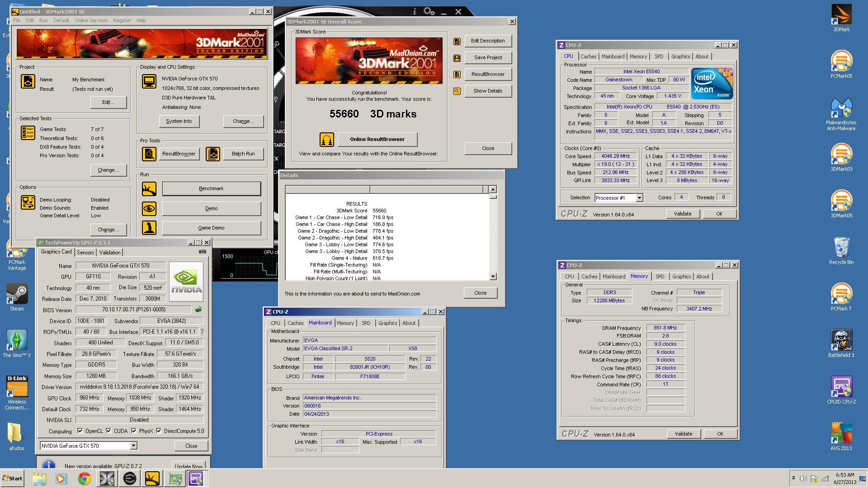The image size is (868, 488).
Task: Open CPUID CPU-Z desktop shortcut
Action: (841, 390)
